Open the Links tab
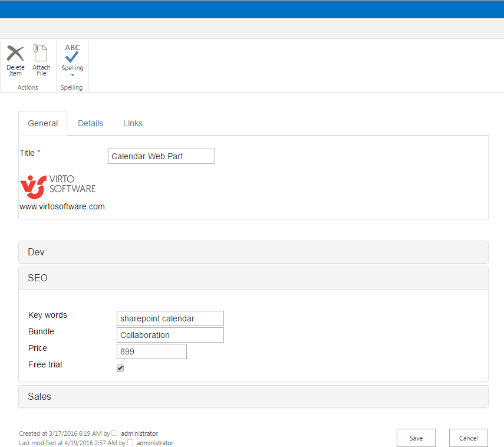504x447 pixels. [x=133, y=123]
